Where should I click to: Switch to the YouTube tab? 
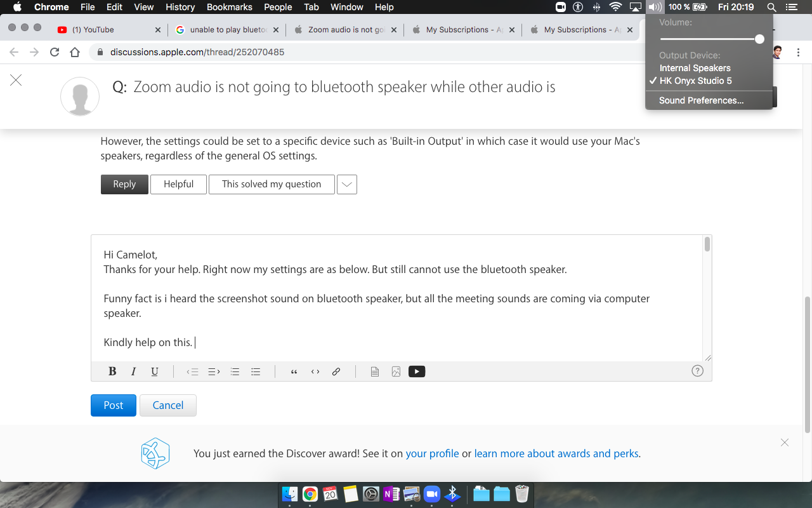[109, 29]
